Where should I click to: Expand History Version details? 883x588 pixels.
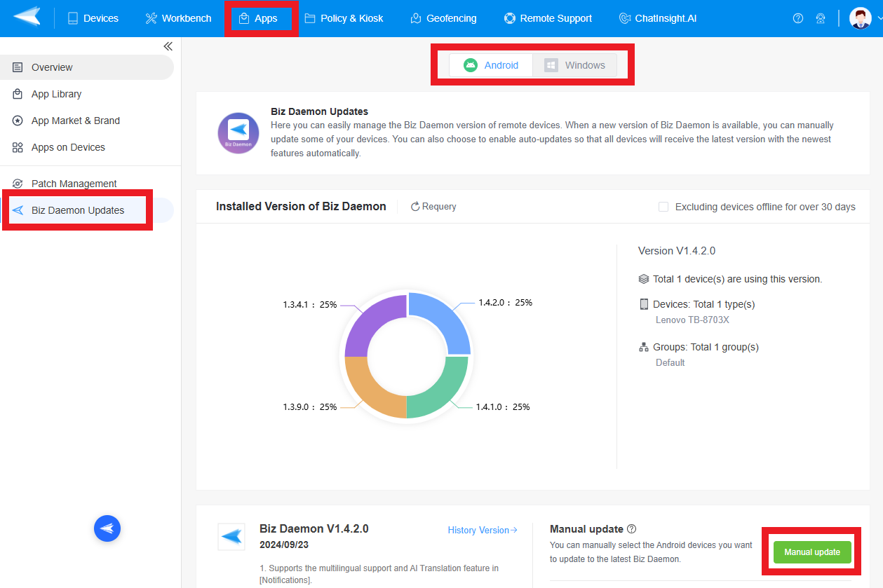point(482,530)
